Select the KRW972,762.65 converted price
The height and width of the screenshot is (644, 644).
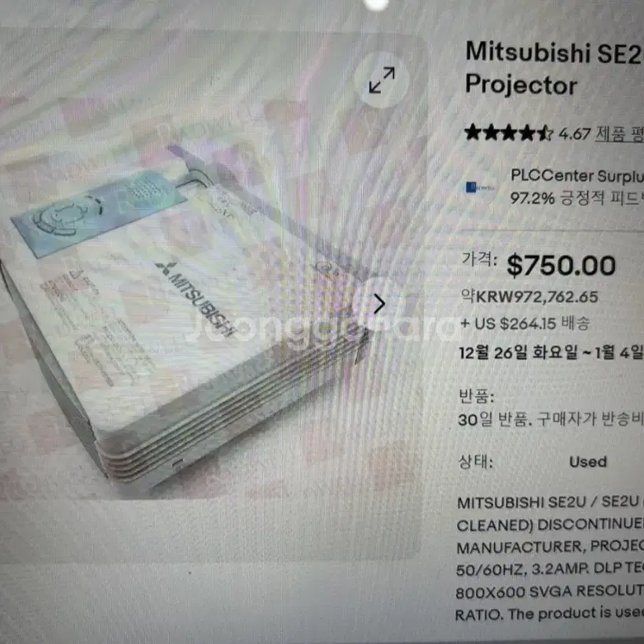[x=529, y=296]
